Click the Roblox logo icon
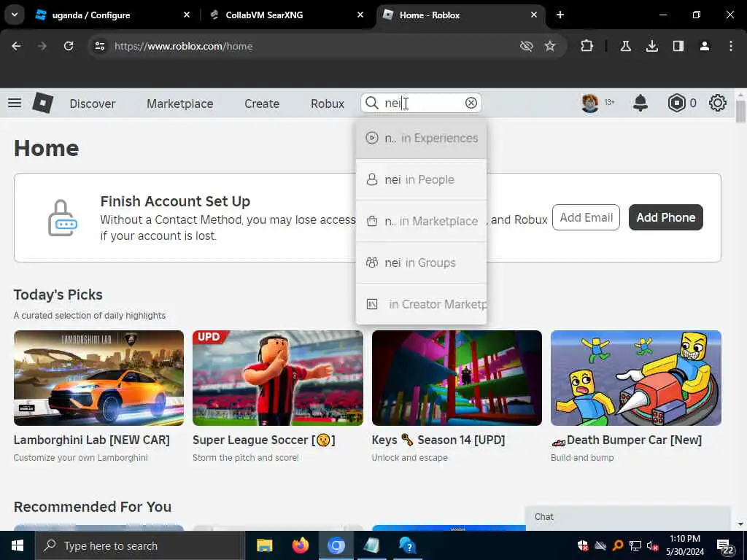747x560 pixels. pos(42,103)
